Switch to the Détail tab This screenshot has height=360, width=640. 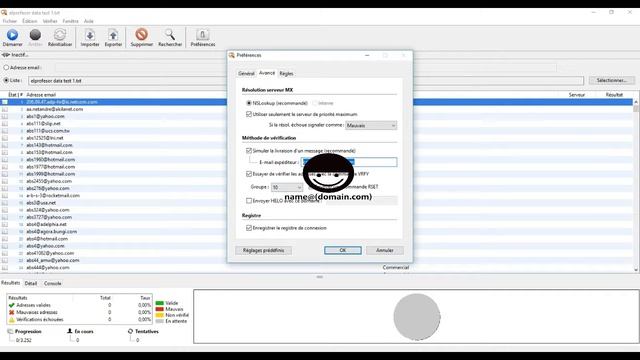(31, 283)
